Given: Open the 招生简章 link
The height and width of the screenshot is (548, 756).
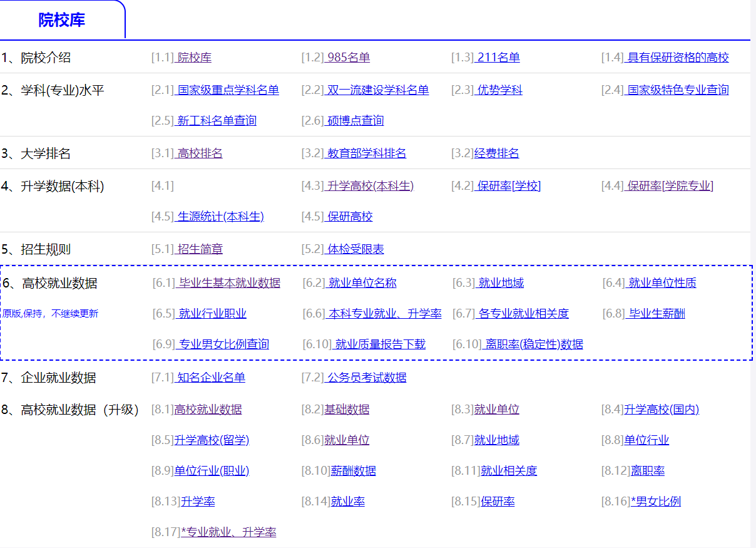Looking at the screenshot, I should coord(199,249).
